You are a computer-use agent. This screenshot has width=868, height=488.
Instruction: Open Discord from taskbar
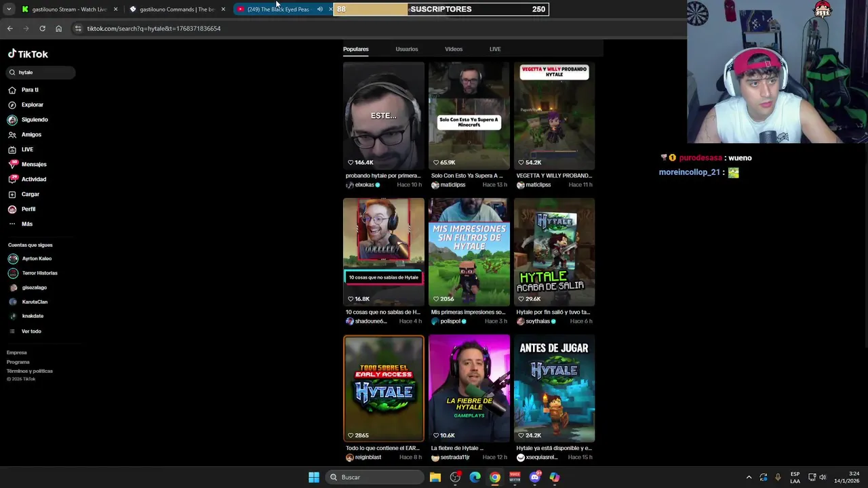tap(534, 477)
